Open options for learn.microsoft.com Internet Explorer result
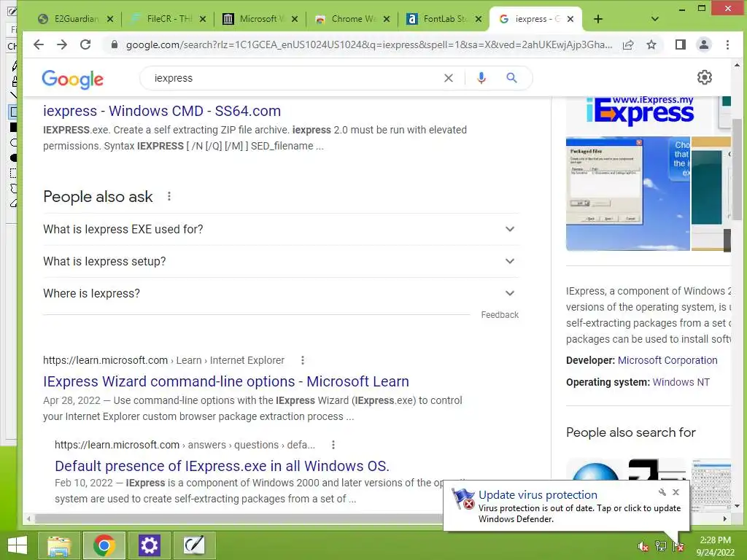Viewport: 747px width, 560px height. coord(303,360)
